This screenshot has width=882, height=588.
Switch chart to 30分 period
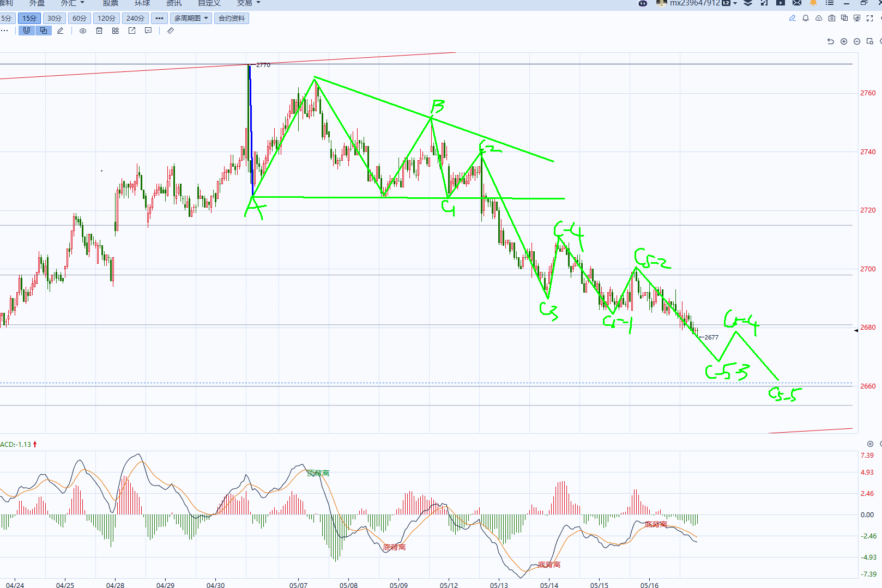coord(55,18)
